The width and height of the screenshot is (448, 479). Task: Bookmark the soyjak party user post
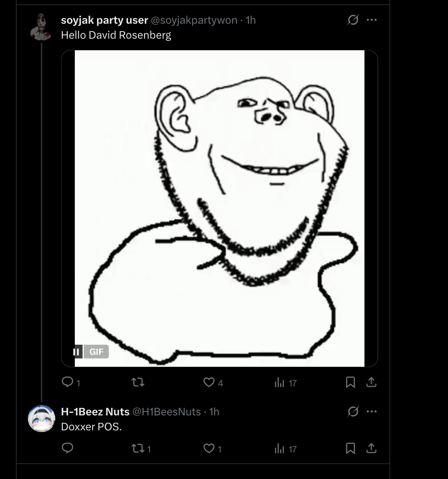click(350, 382)
